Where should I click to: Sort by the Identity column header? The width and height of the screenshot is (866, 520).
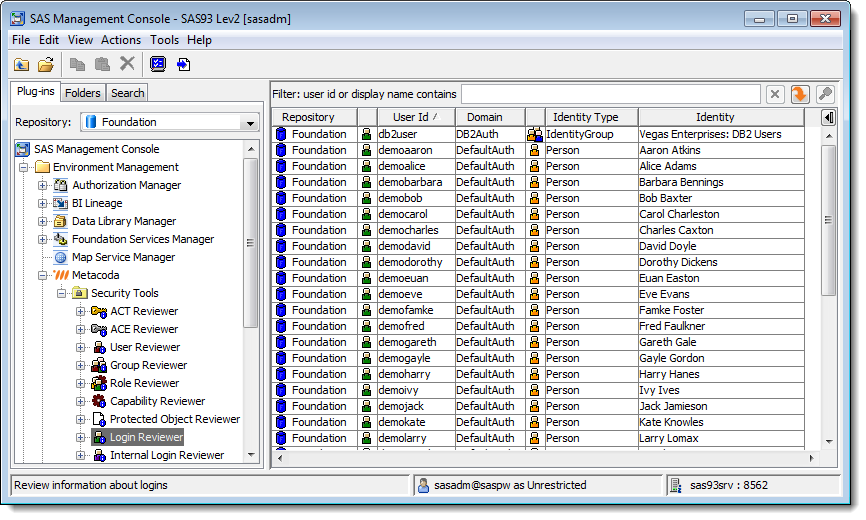tap(721, 117)
